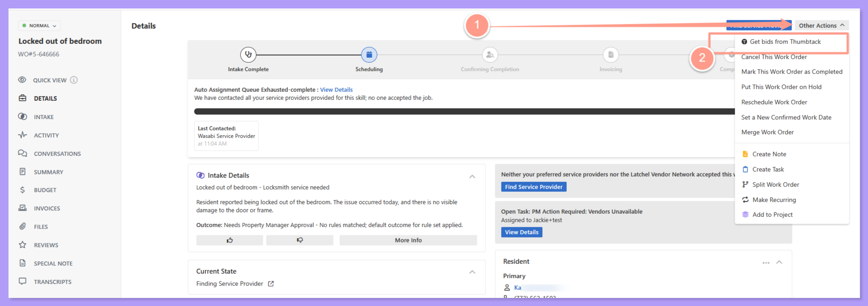Click the Files paperclip icon

(22, 226)
